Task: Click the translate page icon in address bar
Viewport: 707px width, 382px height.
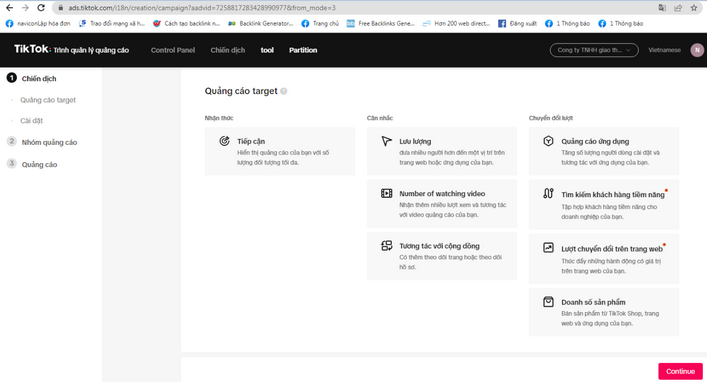Action: click(x=662, y=8)
